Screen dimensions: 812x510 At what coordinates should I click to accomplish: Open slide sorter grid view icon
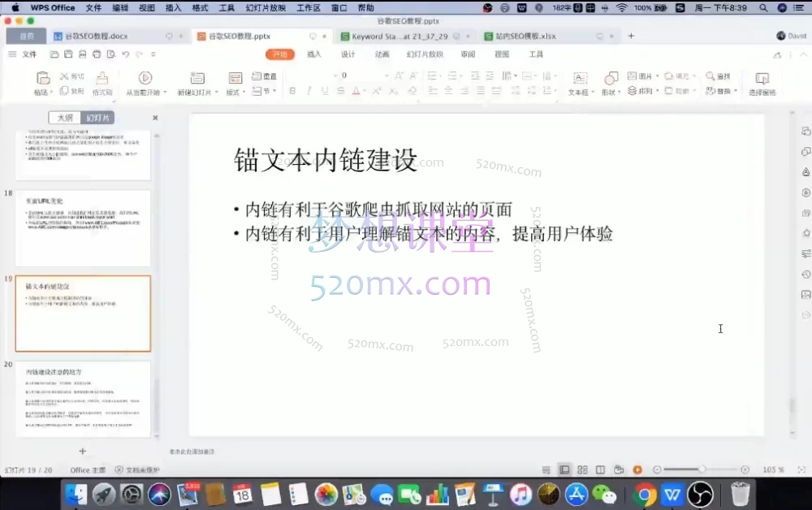coord(582,469)
